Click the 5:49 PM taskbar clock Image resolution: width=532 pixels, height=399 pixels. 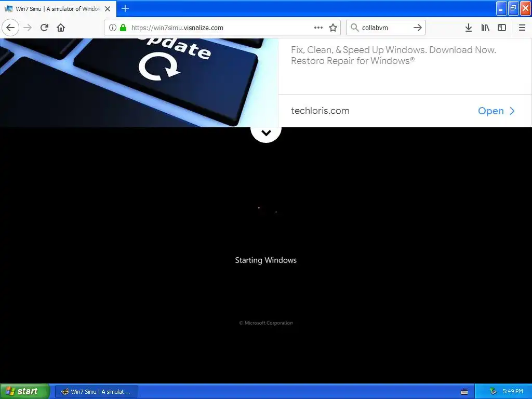(x=513, y=391)
